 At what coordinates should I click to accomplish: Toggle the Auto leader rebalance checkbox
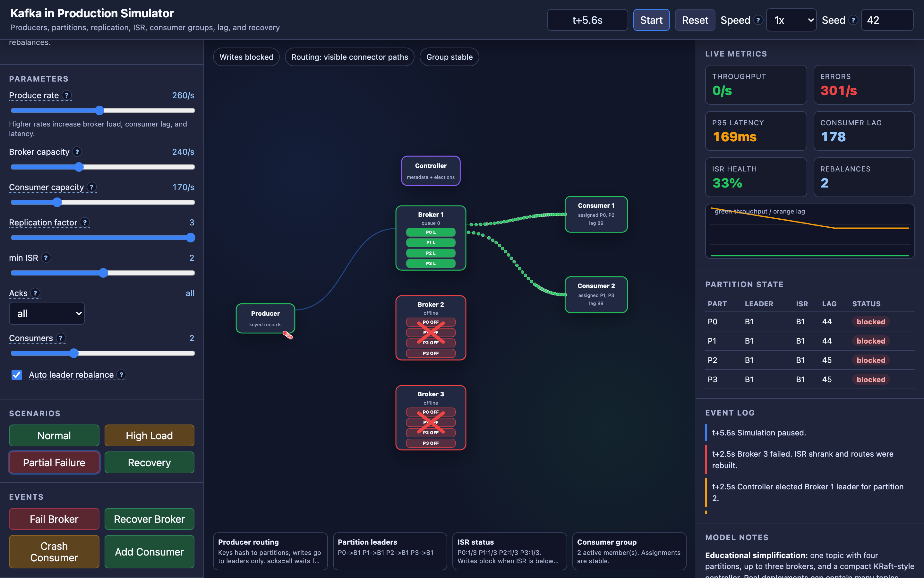[x=16, y=375]
